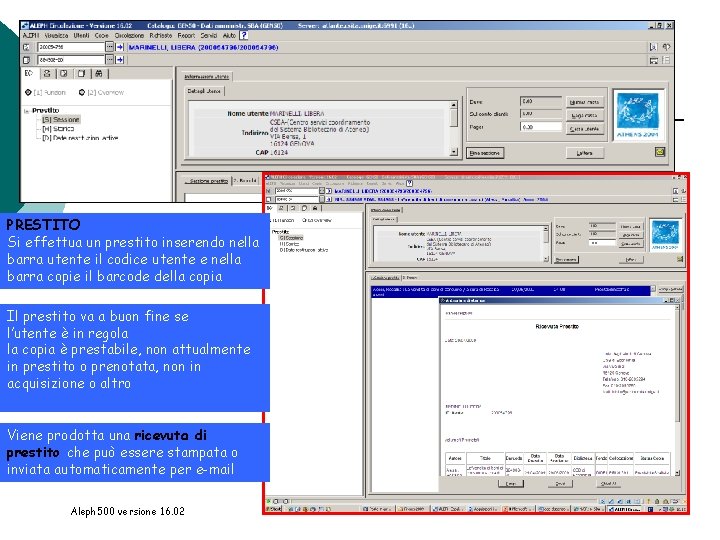720x540 pixels.
Task: Open the Aiuto menu
Action: pyautogui.click(x=229, y=35)
